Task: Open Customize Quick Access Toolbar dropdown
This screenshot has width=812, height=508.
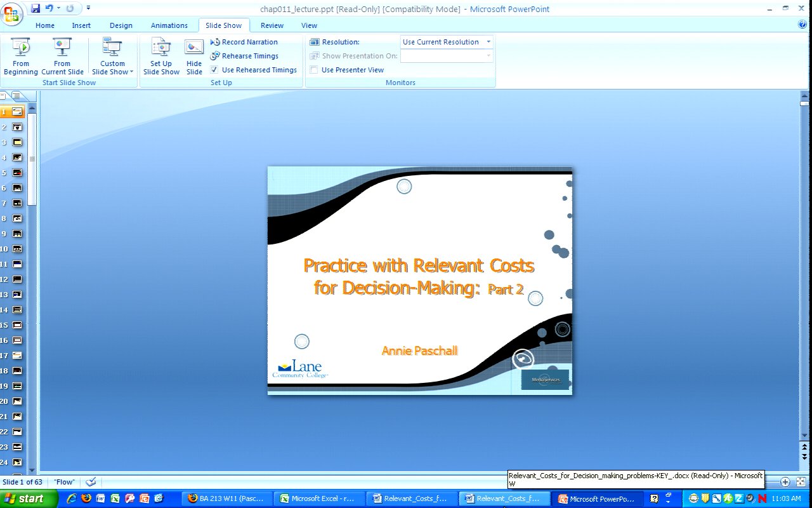Action: click(88, 8)
